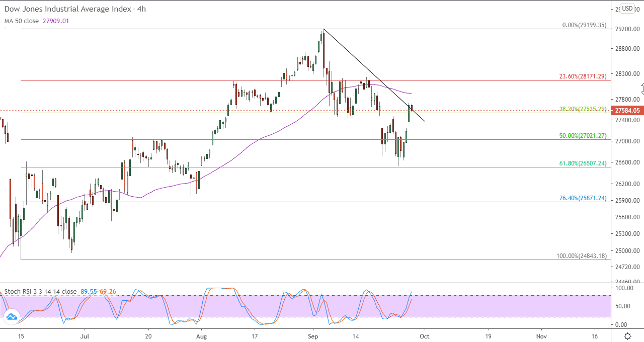Click the Jul date label on time axis
The image size is (644, 342).
(85, 335)
